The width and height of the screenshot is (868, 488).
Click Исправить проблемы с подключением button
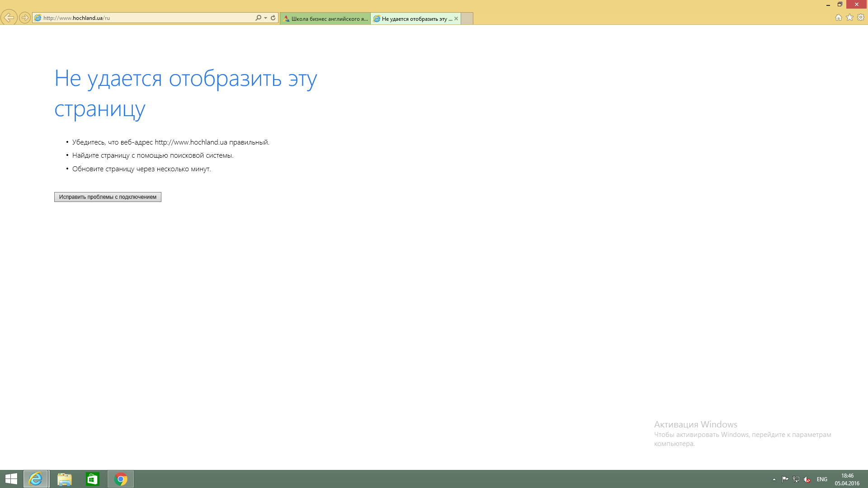[108, 197]
